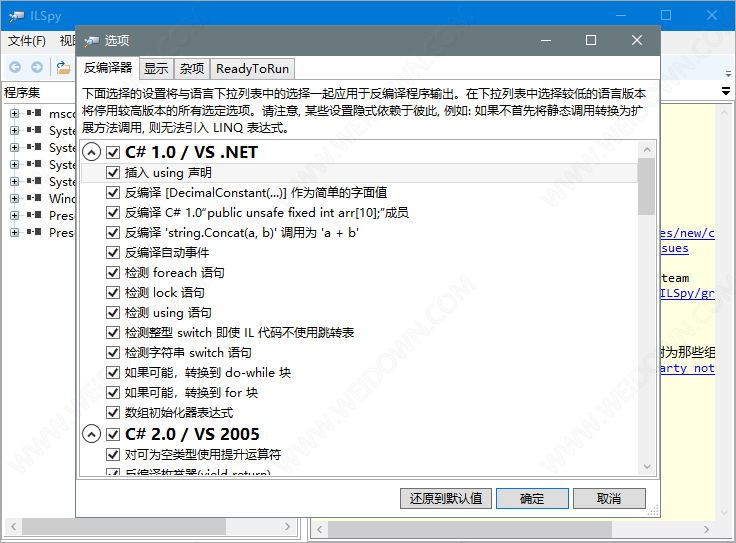736x543 pixels.
Task: Click the Back arrow in ILSpy toolbar
Action: [15, 67]
